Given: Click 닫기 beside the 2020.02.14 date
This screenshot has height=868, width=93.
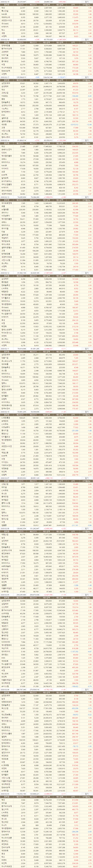Looking at the screenshot, I should pos(87,140).
